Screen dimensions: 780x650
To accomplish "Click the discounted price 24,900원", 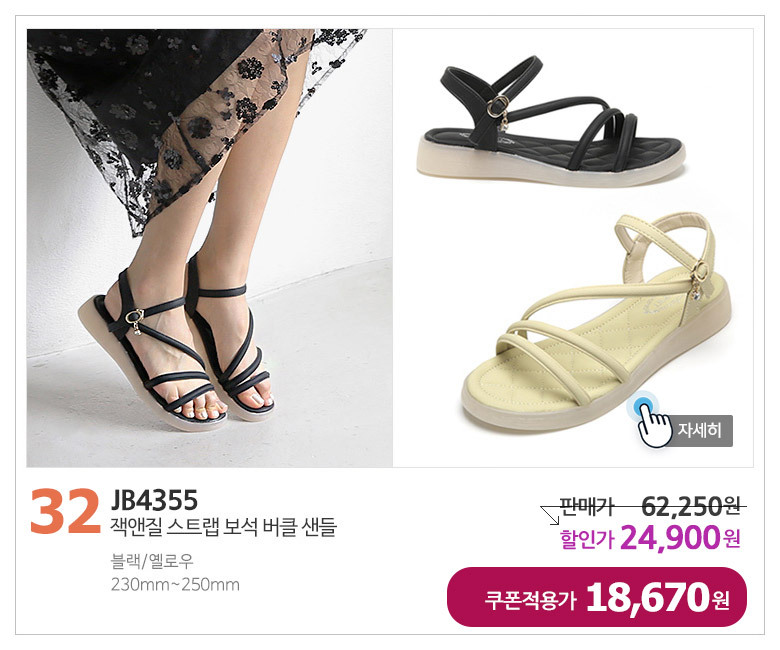I will coord(680,538).
